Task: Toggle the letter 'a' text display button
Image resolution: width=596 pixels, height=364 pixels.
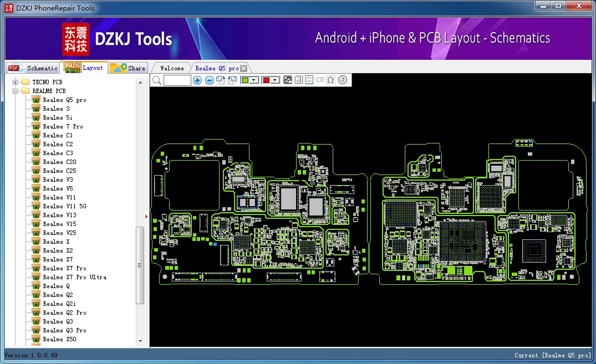Action: pos(299,80)
